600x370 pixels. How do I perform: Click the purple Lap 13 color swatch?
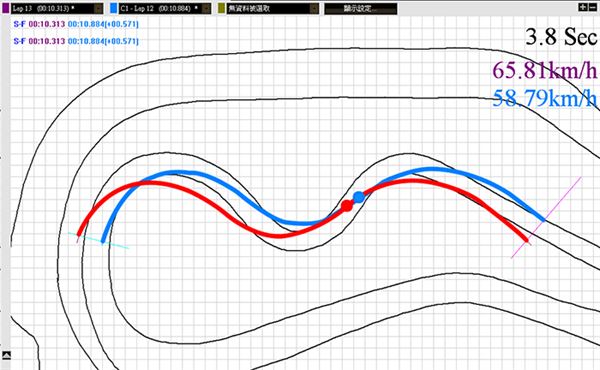point(6,8)
